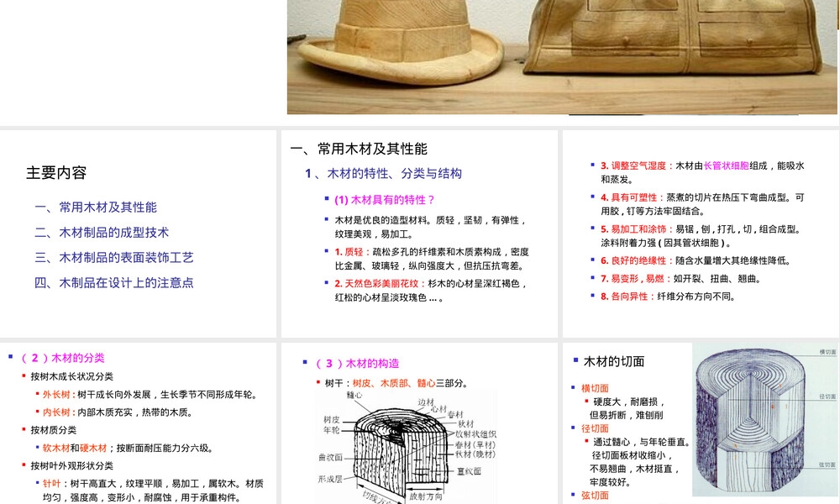Click the orange term 软木材
The width and height of the screenshot is (840, 504).
(57, 448)
